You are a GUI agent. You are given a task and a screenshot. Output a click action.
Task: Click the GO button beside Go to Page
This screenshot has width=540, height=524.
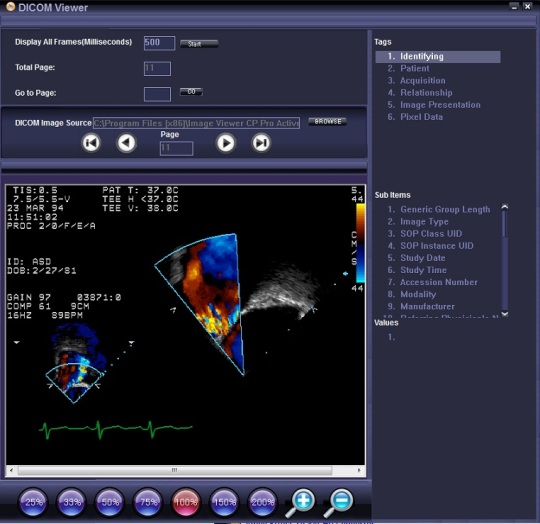[x=191, y=92]
